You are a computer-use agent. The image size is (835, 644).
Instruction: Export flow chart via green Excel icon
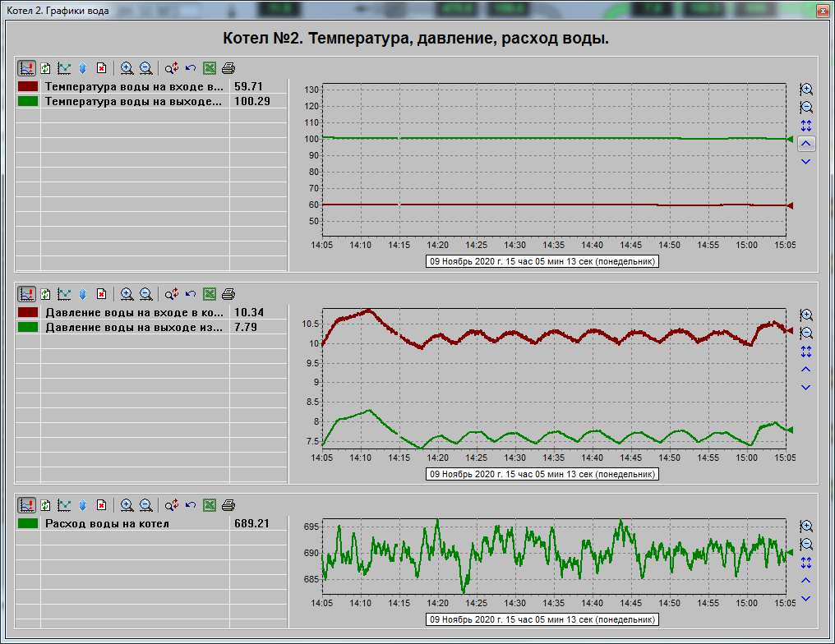point(210,505)
